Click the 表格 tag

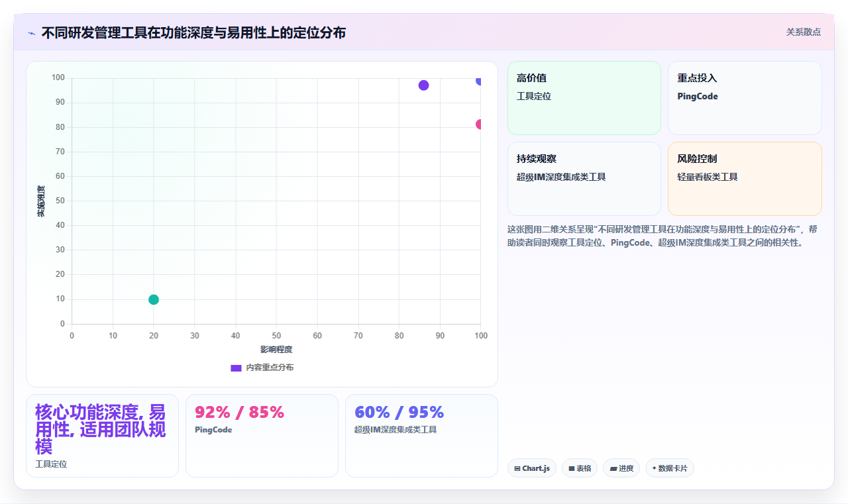[579, 468]
